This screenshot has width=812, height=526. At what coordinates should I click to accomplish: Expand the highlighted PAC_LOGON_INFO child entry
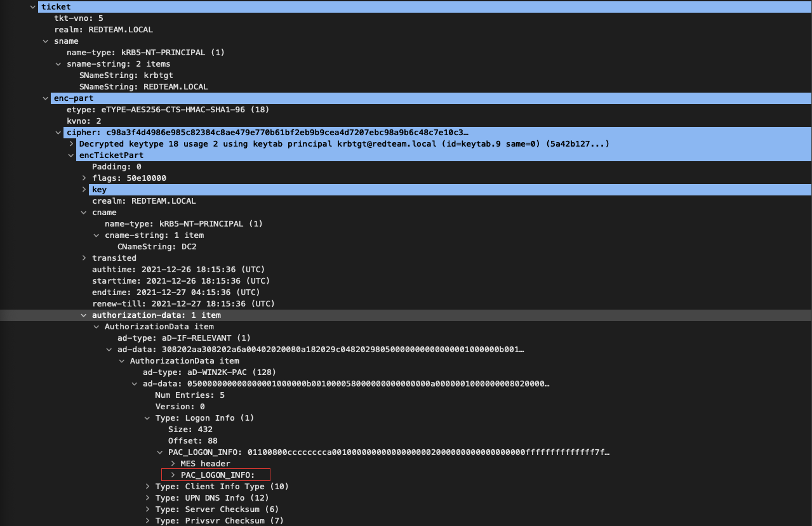[173, 475]
